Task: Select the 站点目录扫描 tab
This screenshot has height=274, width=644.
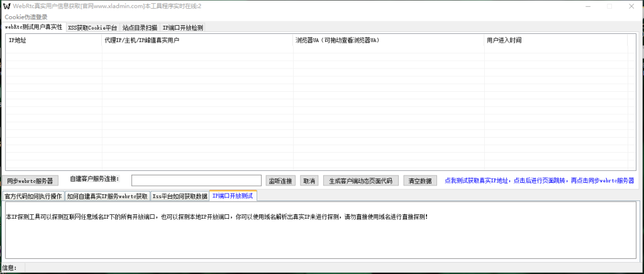Action: pos(140,28)
